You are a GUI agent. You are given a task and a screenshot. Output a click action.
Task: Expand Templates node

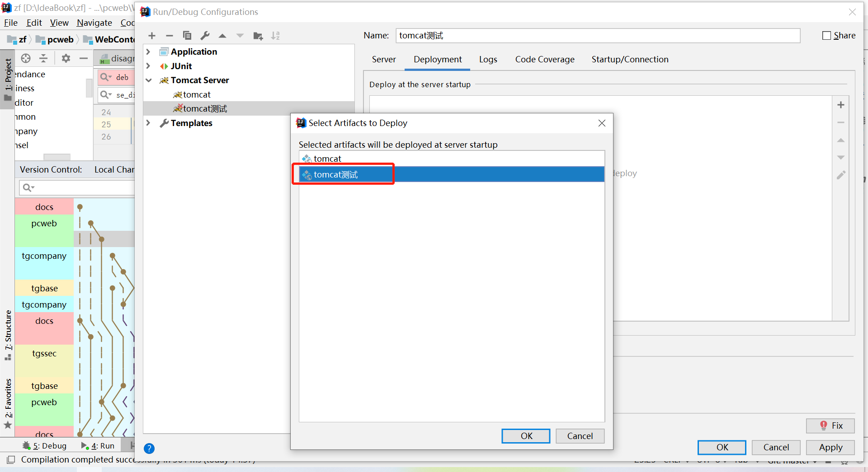[x=148, y=123]
